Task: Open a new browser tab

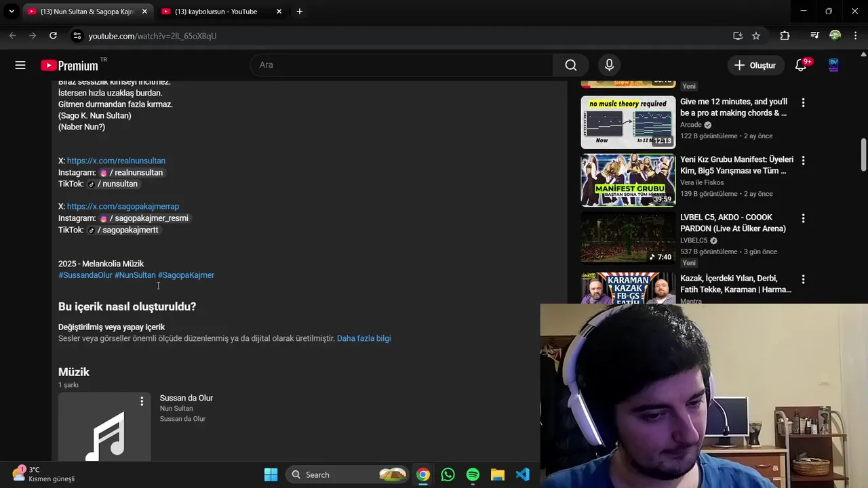Action: point(300,12)
